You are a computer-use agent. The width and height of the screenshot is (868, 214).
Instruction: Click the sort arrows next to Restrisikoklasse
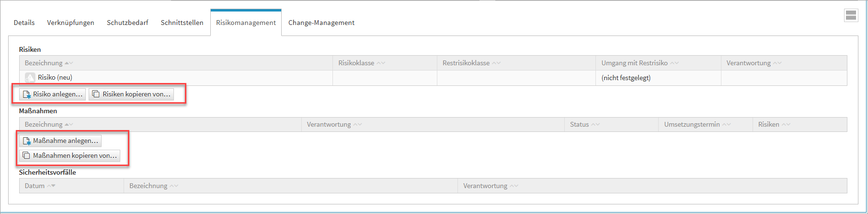496,63
